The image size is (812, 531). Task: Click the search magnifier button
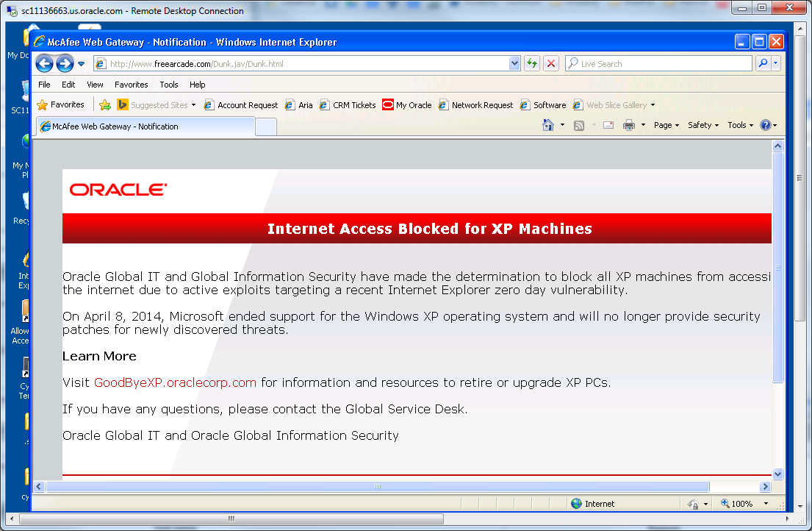tap(763, 64)
